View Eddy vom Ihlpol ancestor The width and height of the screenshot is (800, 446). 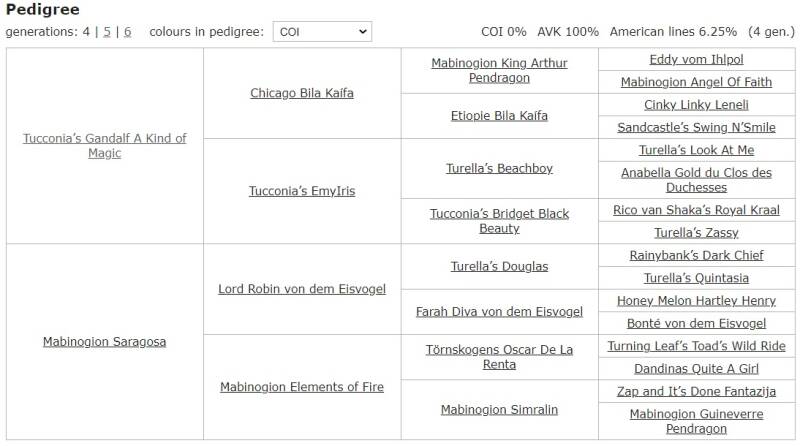click(696, 60)
